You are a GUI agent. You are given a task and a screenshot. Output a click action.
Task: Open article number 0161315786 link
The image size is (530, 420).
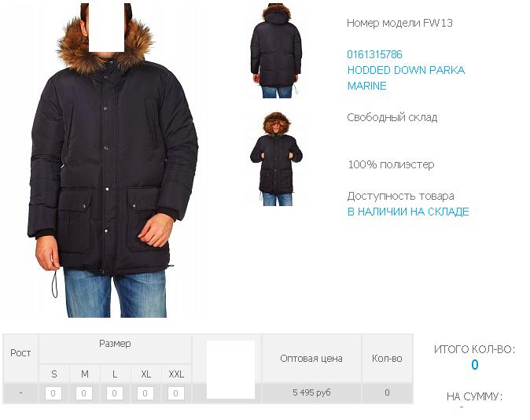pos(374,54)
